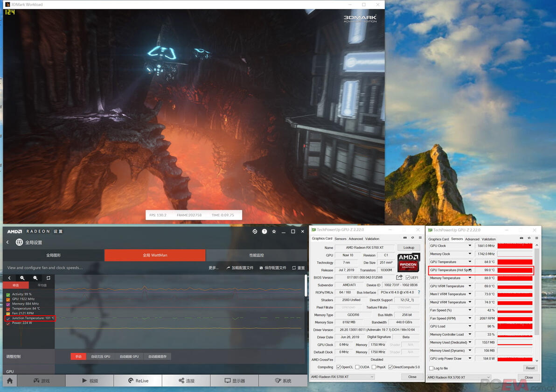Click the BIOS share export icon in GPU-Z
The image size is (556, 392).
pos(399,277)
